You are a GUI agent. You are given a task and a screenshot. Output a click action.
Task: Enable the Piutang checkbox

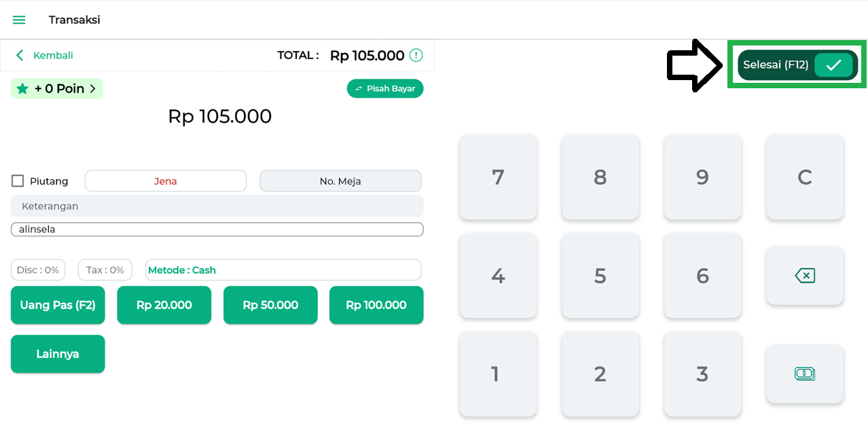coord(18,181)
